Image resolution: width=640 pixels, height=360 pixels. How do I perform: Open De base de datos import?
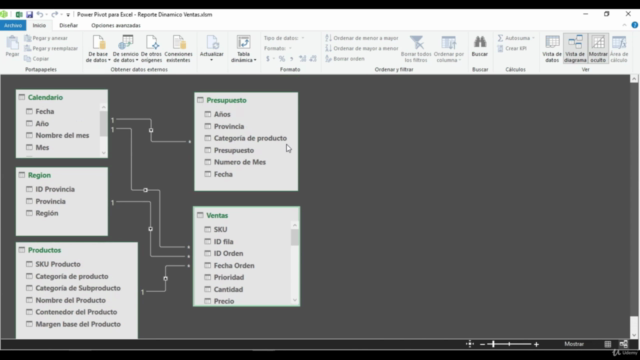[98, 49]
